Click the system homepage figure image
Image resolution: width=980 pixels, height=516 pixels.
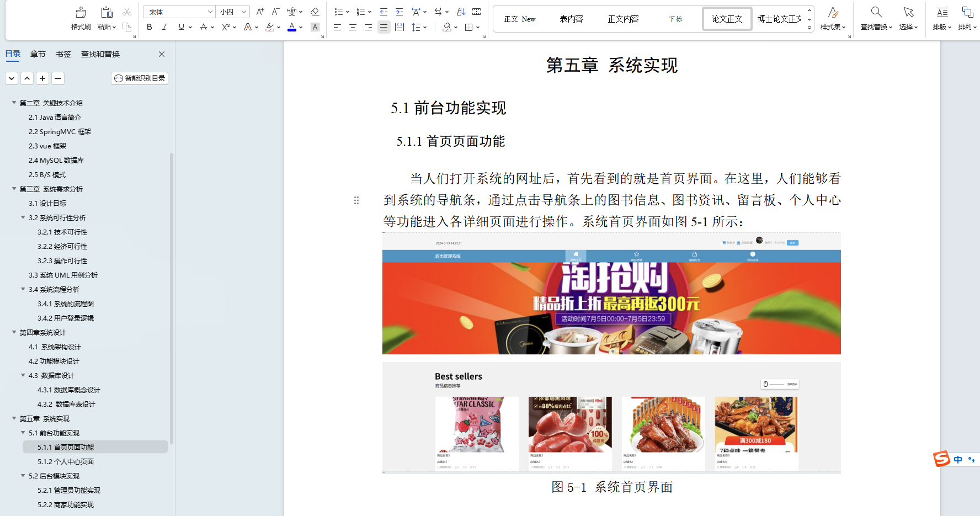tap(611, 353)
